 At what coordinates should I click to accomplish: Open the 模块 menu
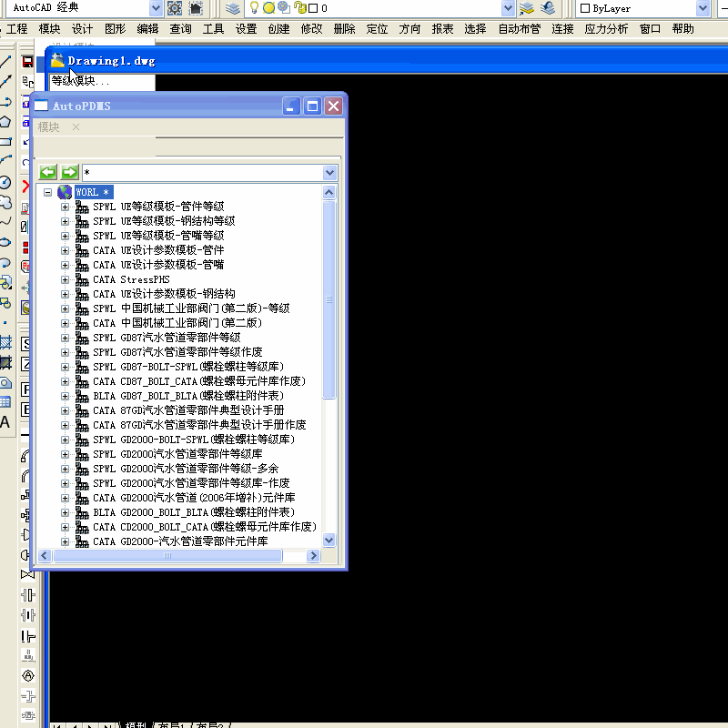50,29
